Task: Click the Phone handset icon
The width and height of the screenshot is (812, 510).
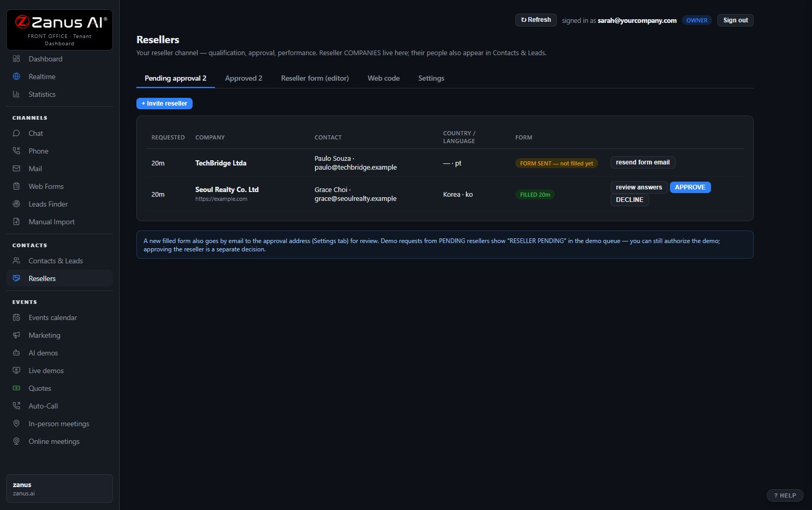Action: (16, 151)
